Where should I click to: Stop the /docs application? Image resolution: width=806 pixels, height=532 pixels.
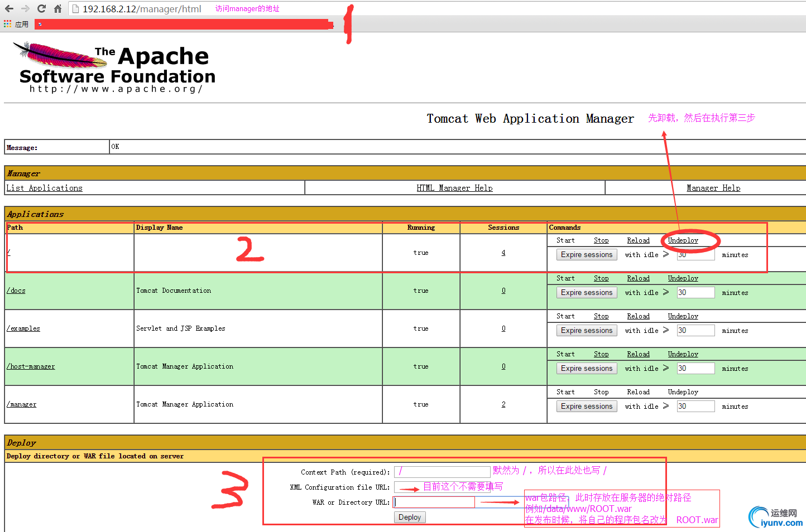coord(601,278)
